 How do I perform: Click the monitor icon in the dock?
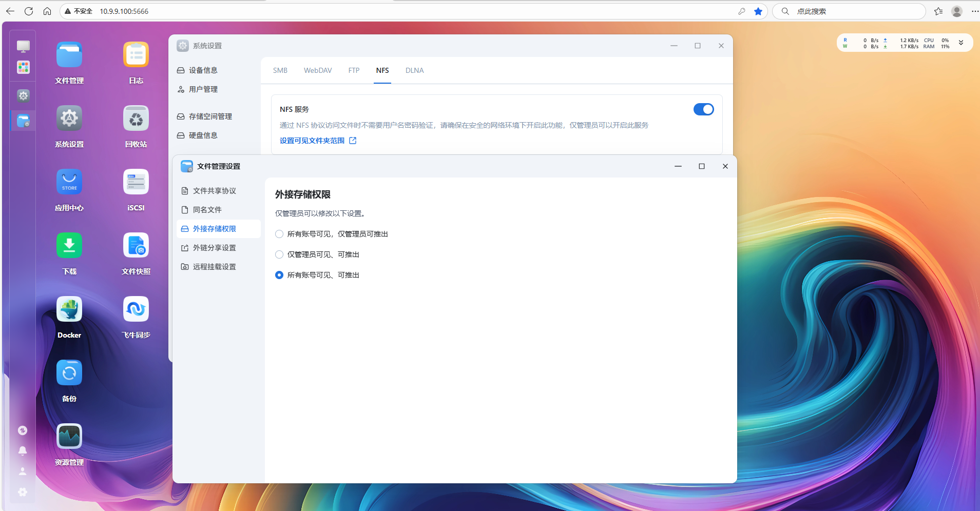click(23, 47)
